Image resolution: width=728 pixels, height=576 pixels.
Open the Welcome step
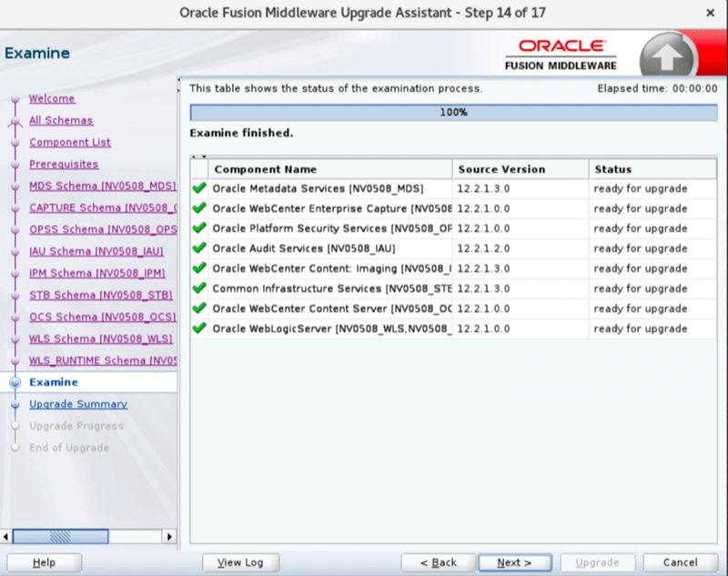tap(52, 98)
